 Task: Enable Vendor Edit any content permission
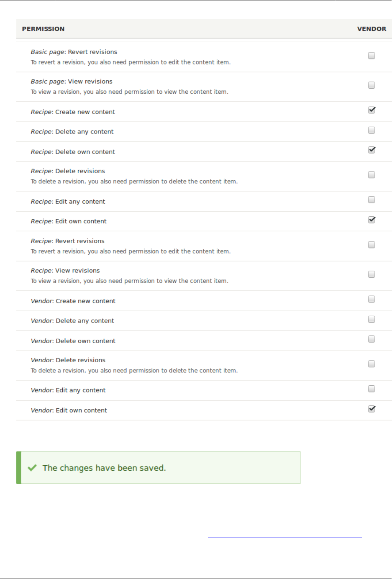(x=372, y=389)
